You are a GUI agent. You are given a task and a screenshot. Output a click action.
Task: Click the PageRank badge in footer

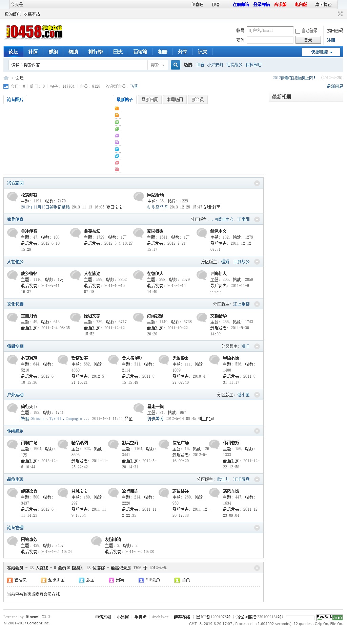(x=329, y=617)
